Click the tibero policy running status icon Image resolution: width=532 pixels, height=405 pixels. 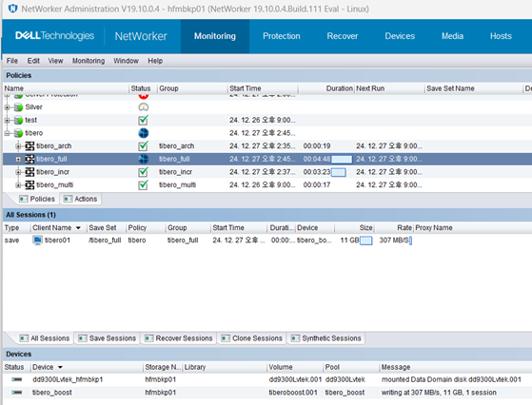pos(144,133)
